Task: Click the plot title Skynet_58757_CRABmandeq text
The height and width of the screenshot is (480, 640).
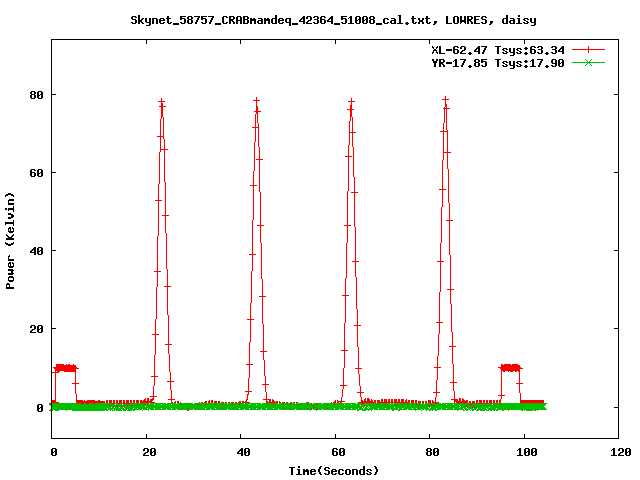Action: 333,20
